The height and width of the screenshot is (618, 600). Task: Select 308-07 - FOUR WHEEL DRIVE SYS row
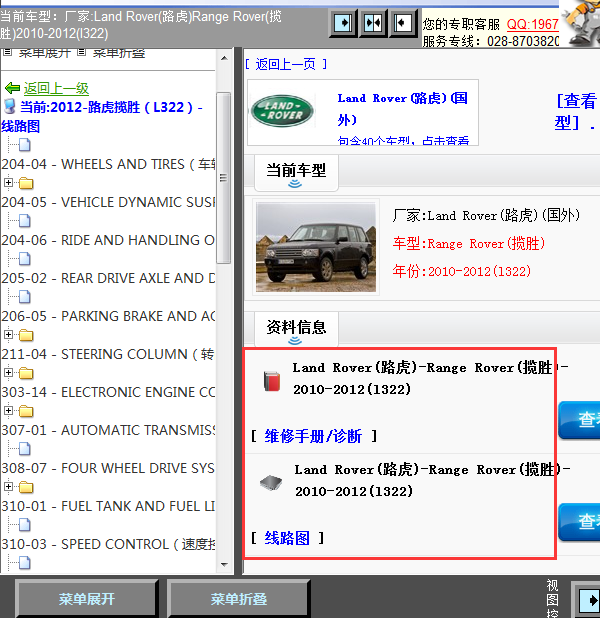click(x=108, y=468)
